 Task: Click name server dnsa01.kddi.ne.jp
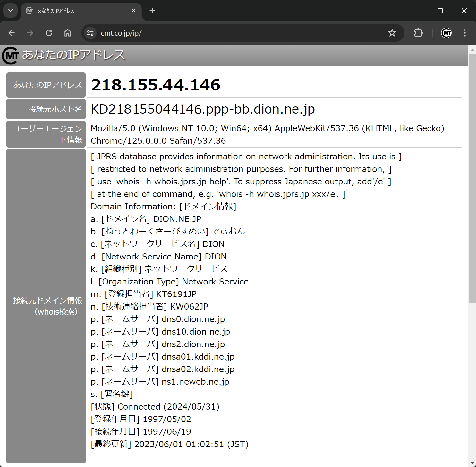coord(198,357)
